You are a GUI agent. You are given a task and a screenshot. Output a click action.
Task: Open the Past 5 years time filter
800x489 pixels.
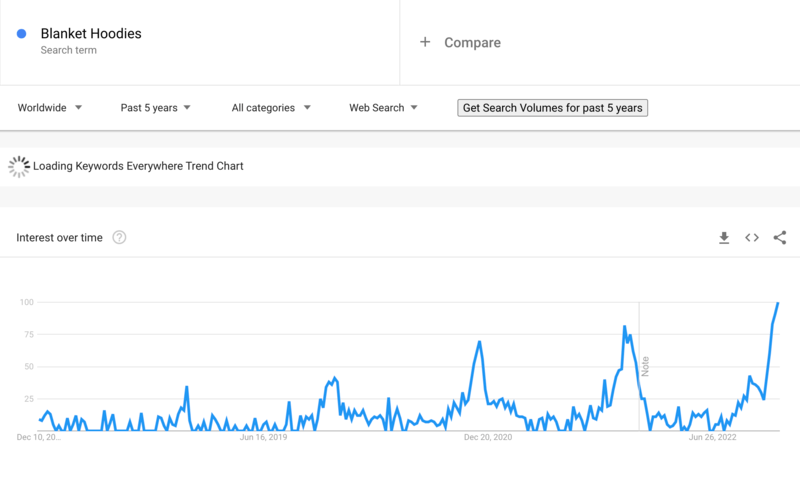(x=155, y=108)
